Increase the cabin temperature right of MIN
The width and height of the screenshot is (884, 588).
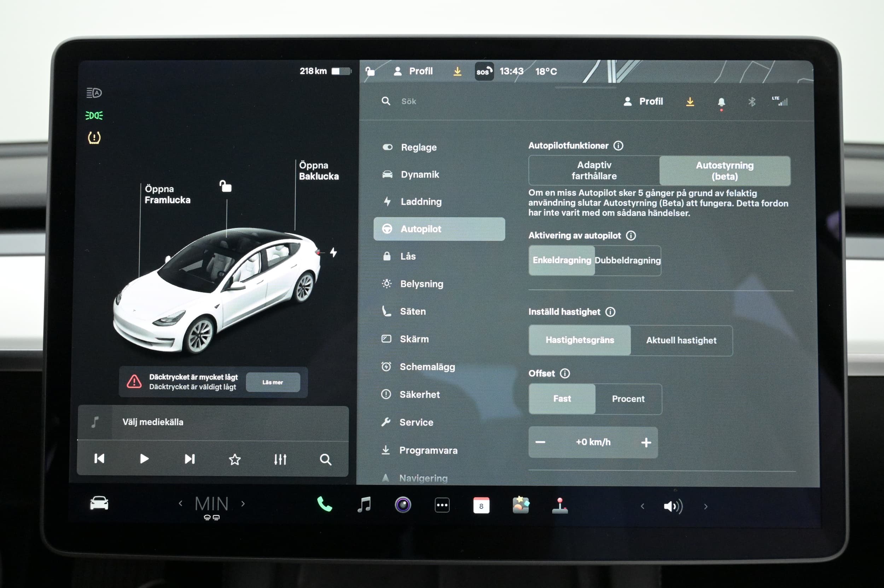tap(243, 504)
